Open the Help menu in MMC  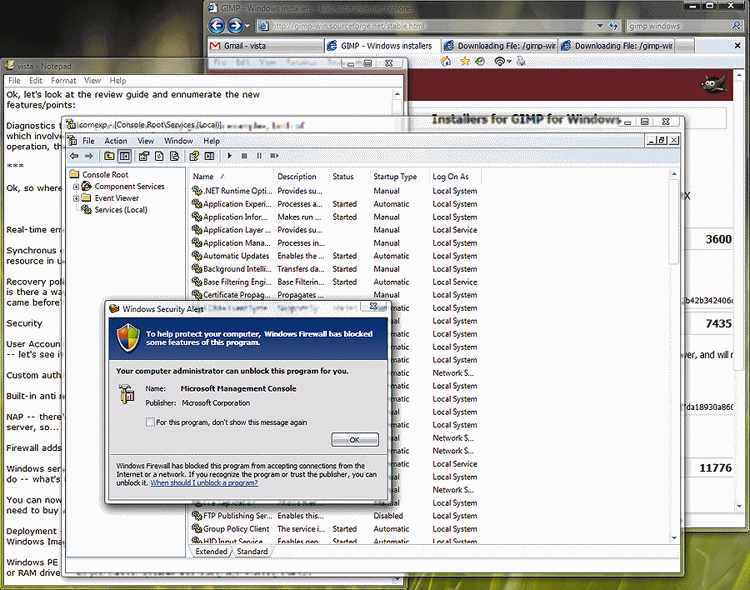[211, 141]
